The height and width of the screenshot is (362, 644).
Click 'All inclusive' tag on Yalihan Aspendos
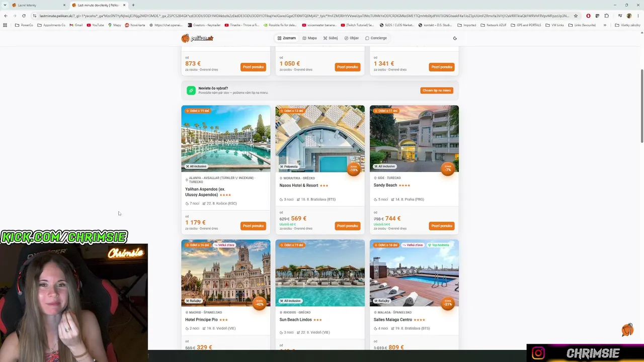click(x=196, y=166)
